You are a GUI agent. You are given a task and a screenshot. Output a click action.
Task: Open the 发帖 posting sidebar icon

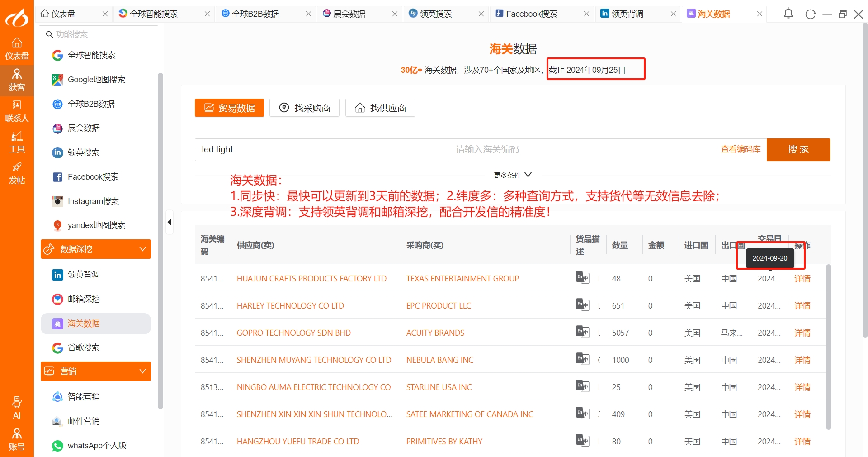click(17, 174)
